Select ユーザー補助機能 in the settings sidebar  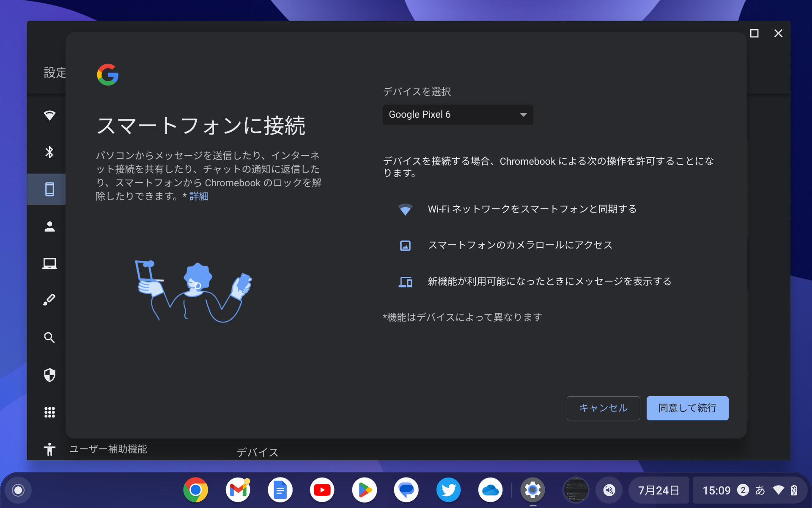(x=108, y=450)
